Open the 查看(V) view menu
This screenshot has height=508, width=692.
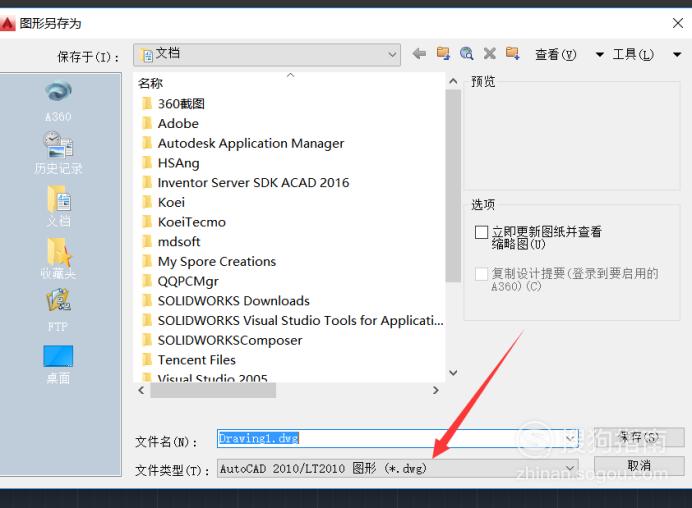[555, 55]
